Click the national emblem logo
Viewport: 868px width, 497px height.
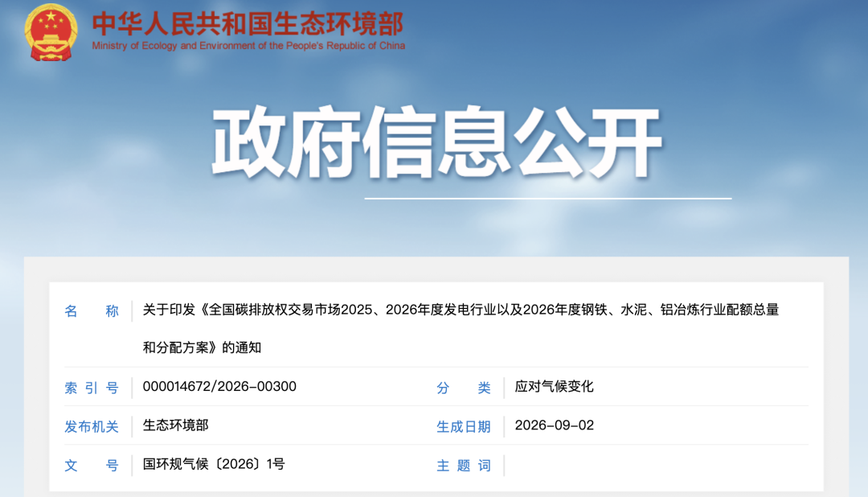click(51, 32)
